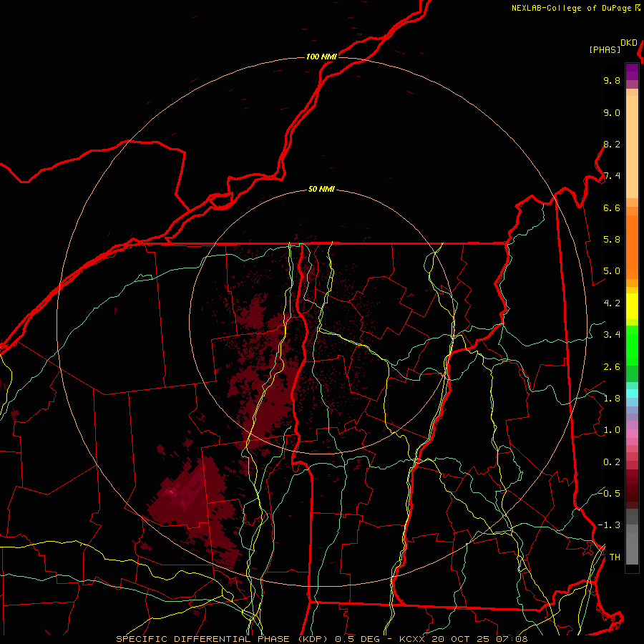Click the 9.0 scale value
The width and height of the screenshot is (644, 644).
coord(612,112)
